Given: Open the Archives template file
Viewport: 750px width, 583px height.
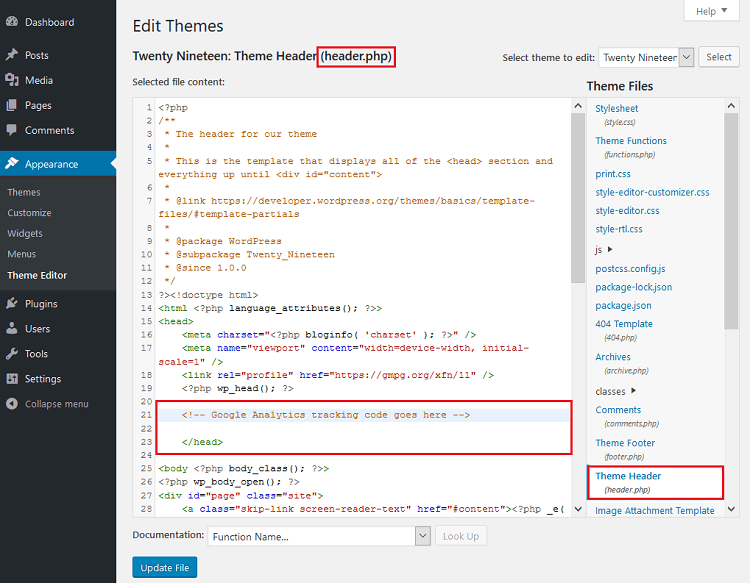Looking at the screenshot, I should pyautogui.click(x=613, y=357).
